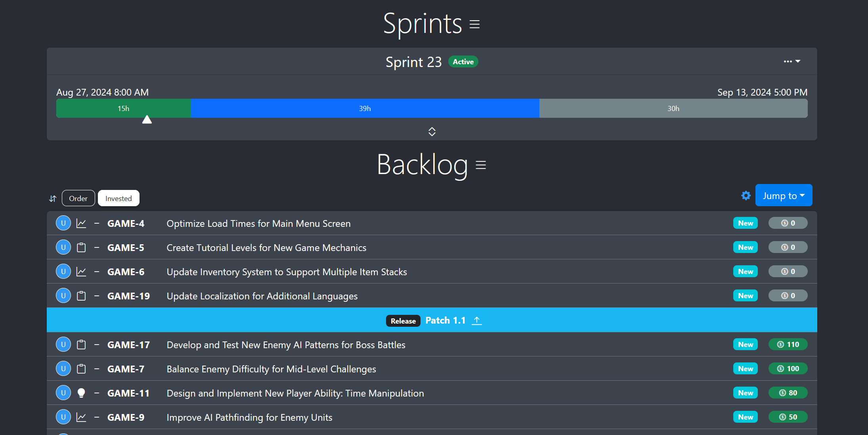
Task: Expand the sprint details with the double arrow
Action: [x=432, y=131]
